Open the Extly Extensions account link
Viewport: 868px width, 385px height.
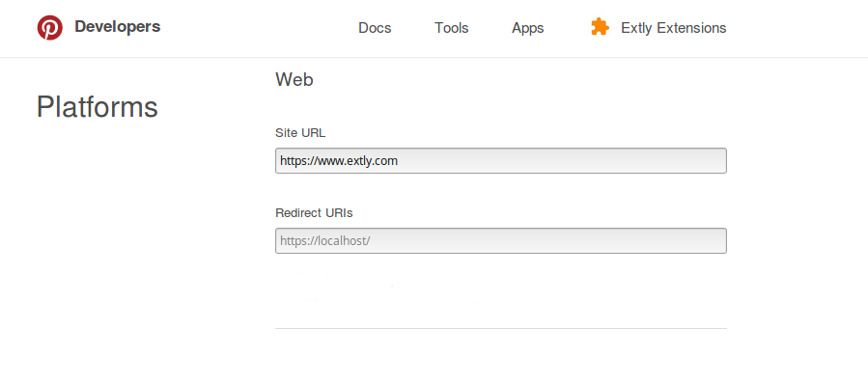[658, 28]
